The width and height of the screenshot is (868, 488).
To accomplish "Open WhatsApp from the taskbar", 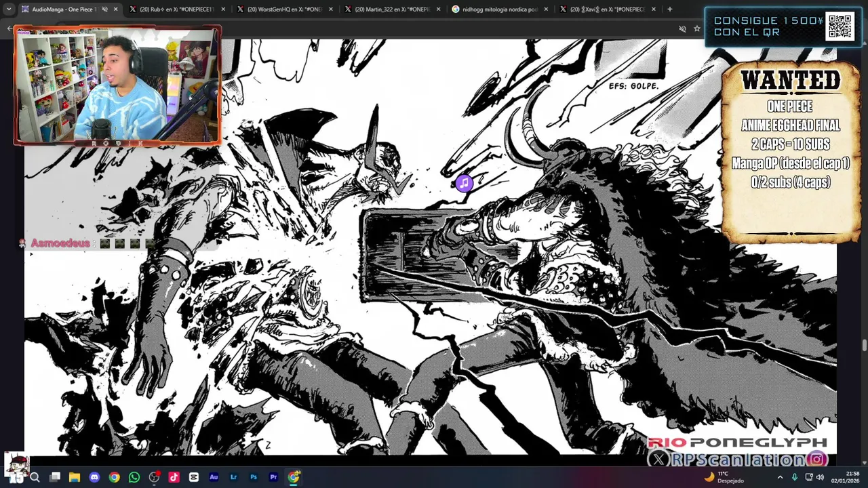I will [134, 477].
